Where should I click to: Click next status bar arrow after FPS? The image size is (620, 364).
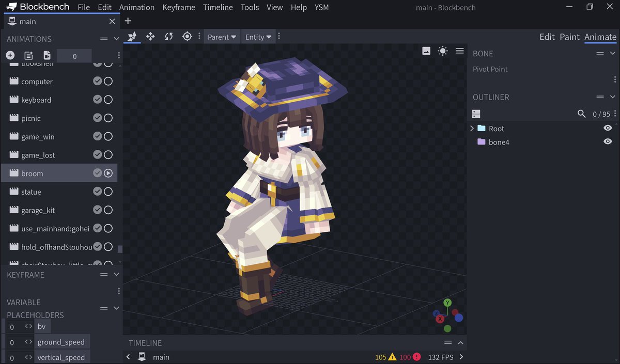coord(461,357)
